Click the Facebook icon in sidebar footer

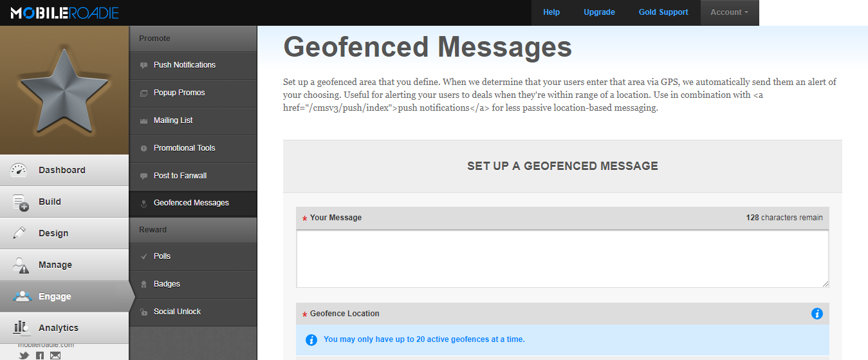[x=40, y=355]
